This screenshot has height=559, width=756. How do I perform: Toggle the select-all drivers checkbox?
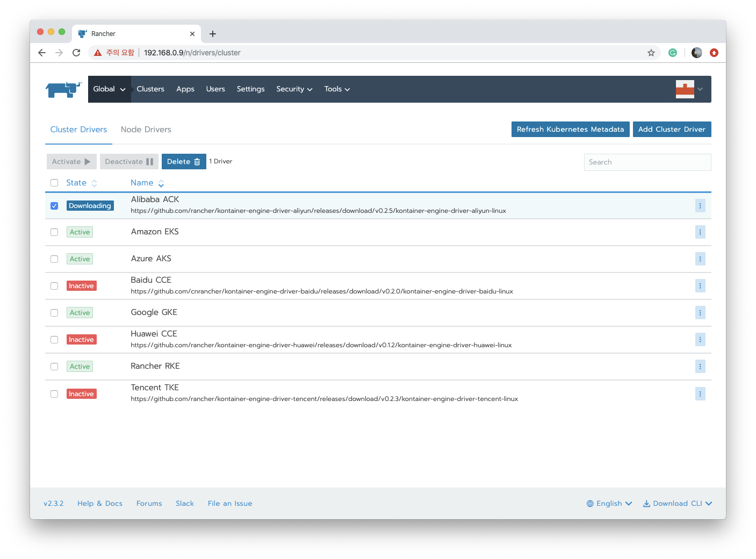pos(54,183)
